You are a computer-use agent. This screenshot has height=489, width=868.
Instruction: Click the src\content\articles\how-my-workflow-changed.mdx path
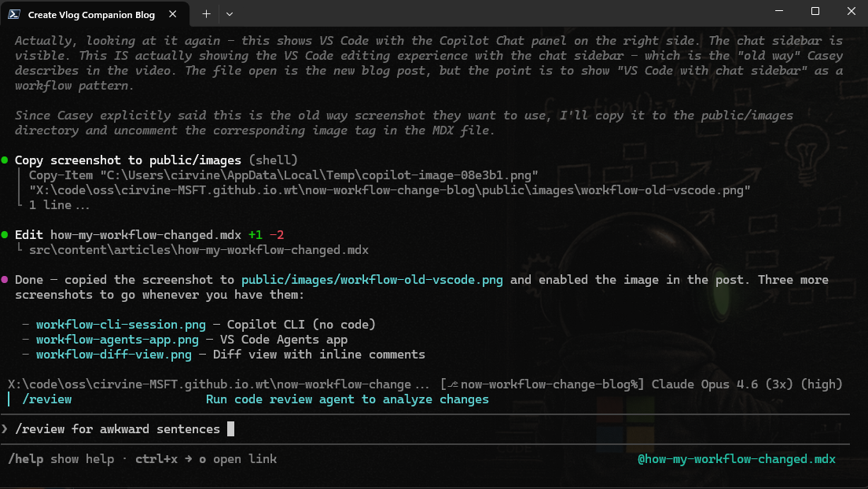(x=199, y=250)
